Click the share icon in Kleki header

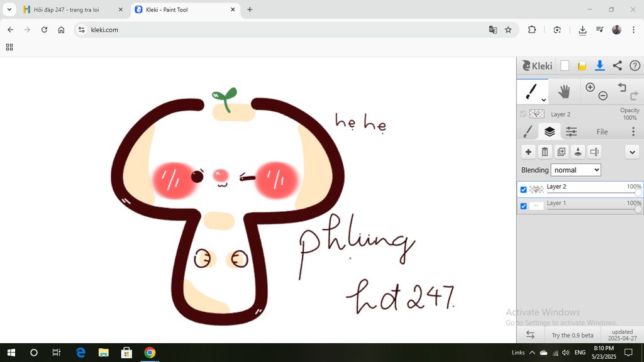[x=617, y=66]
